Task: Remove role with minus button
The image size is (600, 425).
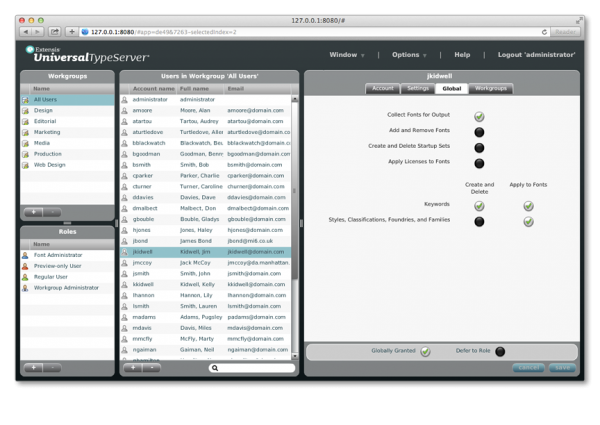Action: coord(52,368)
